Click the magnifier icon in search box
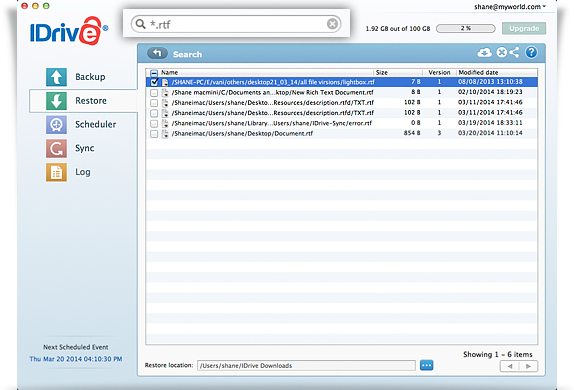The image size is (574, 390). (140, 24)
